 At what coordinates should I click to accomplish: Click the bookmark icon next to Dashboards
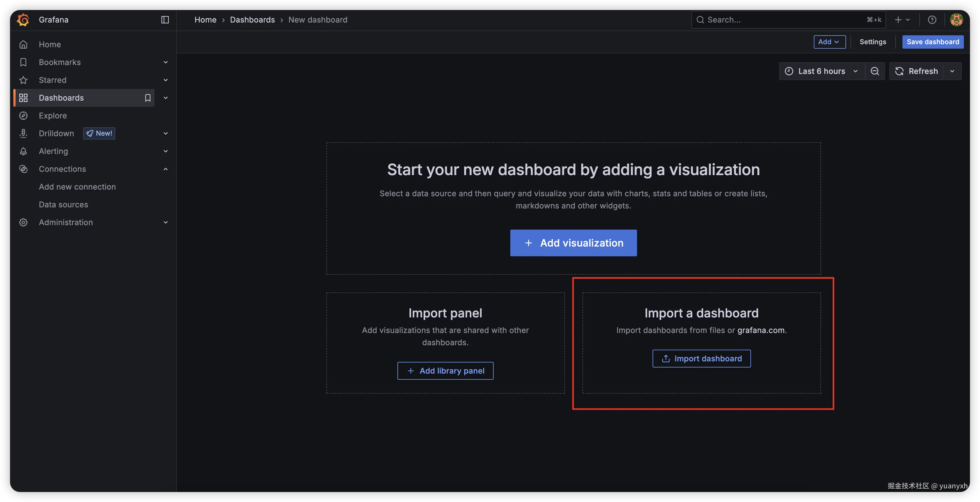[x=148, y=98]
